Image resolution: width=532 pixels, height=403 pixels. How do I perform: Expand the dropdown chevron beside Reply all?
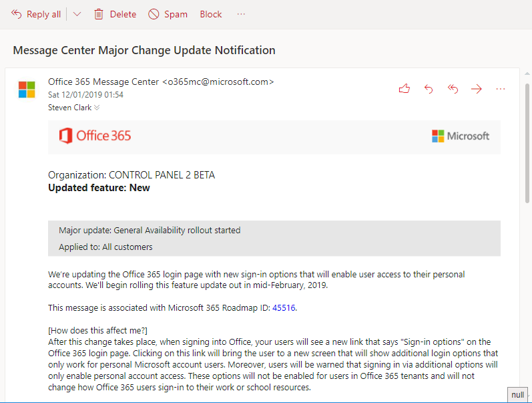pyautogui.click(x=77, y=14)
